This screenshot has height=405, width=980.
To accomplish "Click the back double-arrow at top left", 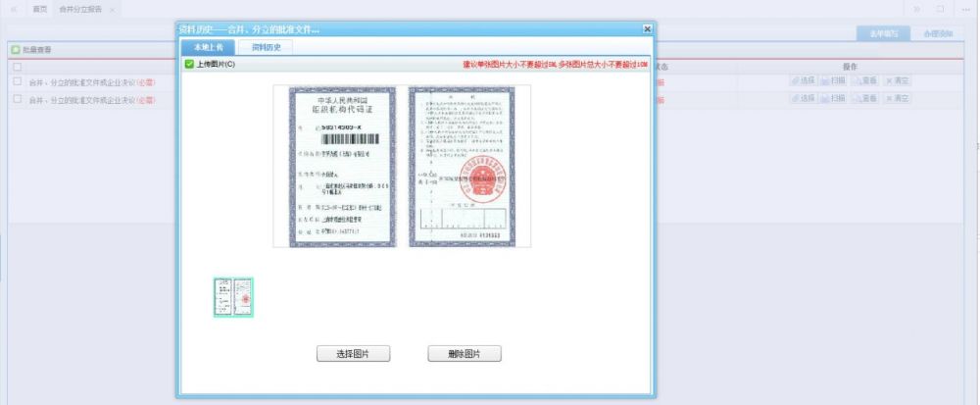I will tap(14, 9).
